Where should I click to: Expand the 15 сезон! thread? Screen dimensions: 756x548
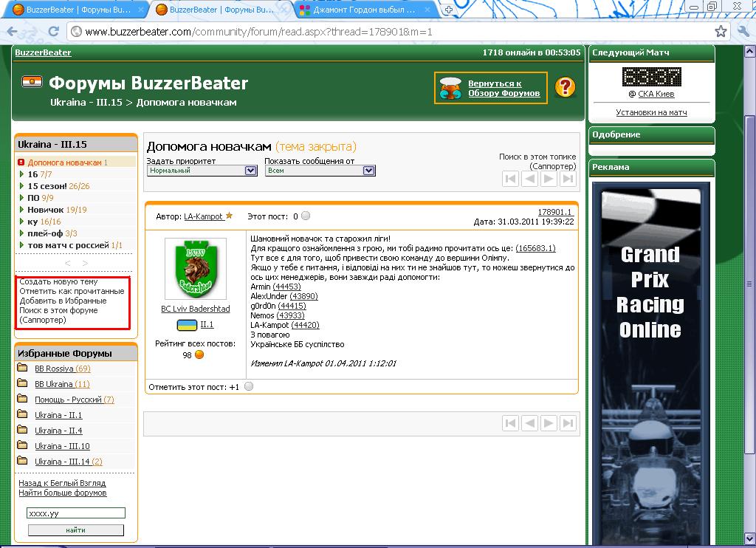21,185
